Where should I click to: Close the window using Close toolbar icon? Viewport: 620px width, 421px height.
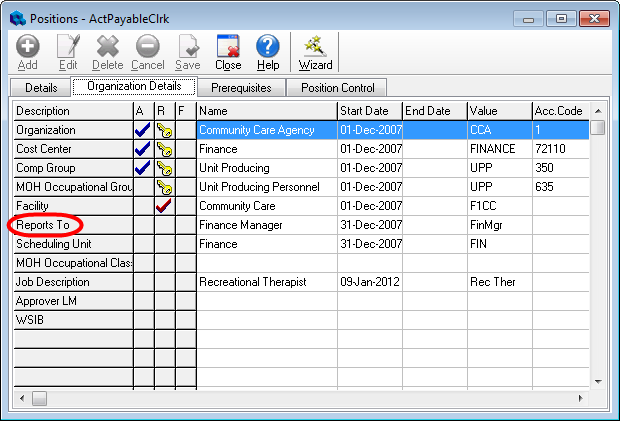coord(228,47)
